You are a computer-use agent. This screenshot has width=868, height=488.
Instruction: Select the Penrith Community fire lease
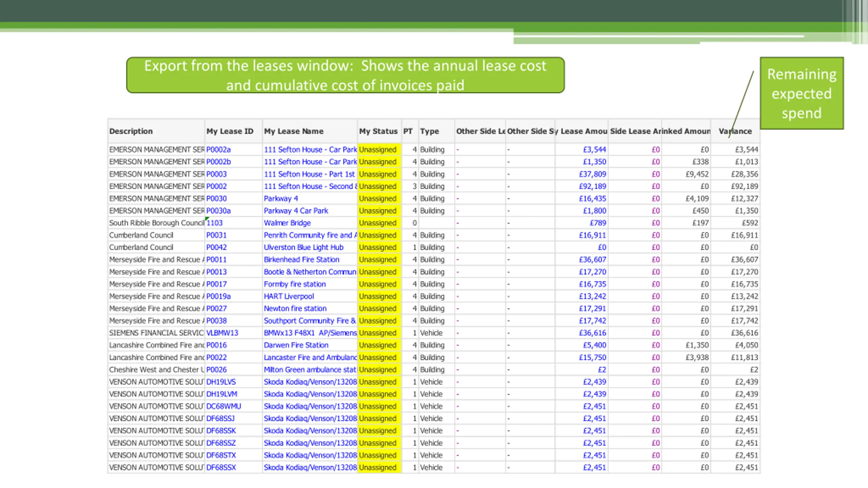310,235
